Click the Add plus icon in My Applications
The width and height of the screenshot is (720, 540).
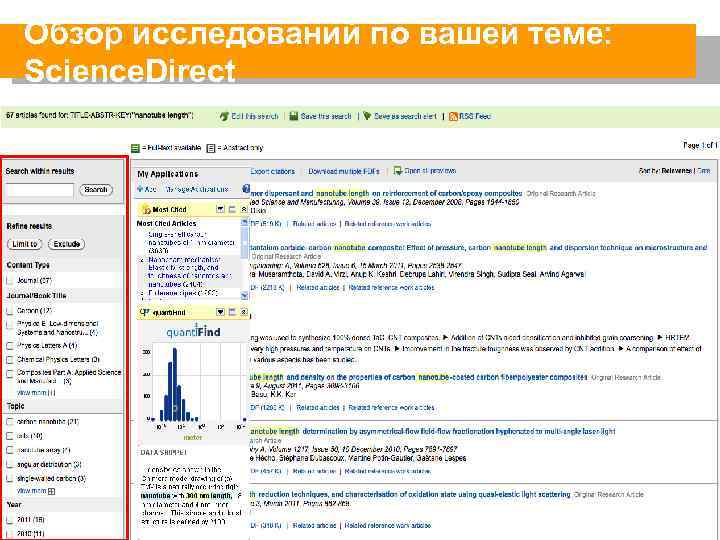pos(140,189)
